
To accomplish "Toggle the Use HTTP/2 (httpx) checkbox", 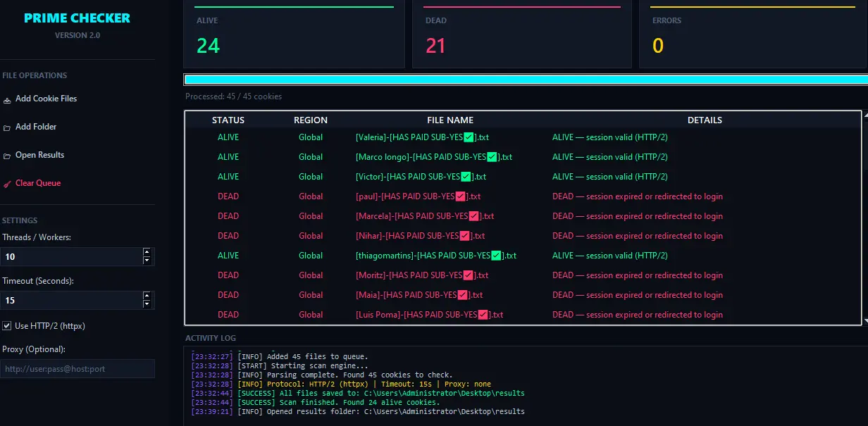I will pos(7,326).
